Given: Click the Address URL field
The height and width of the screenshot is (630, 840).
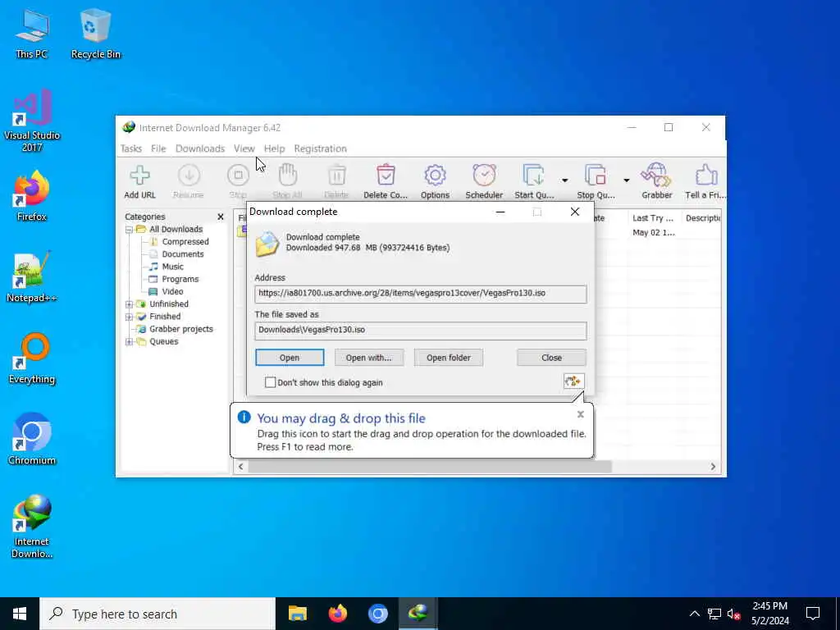Looking at the screenshot, I should pyautogui.click(x=421, y=294).
